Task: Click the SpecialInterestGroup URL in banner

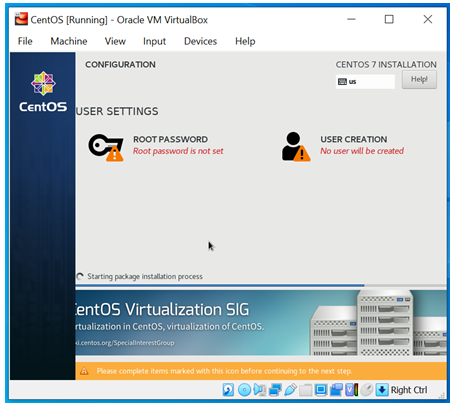Action: click(x=125, y=343)
